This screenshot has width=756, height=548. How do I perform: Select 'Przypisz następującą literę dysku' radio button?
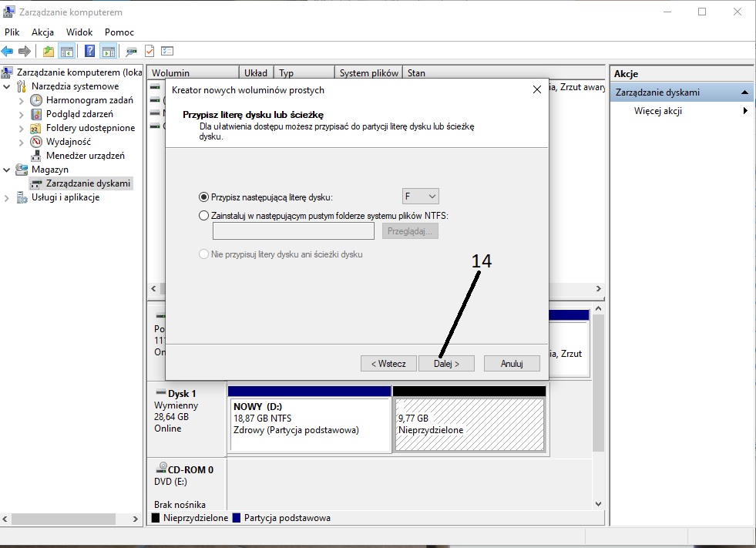[x=204, y=197]
